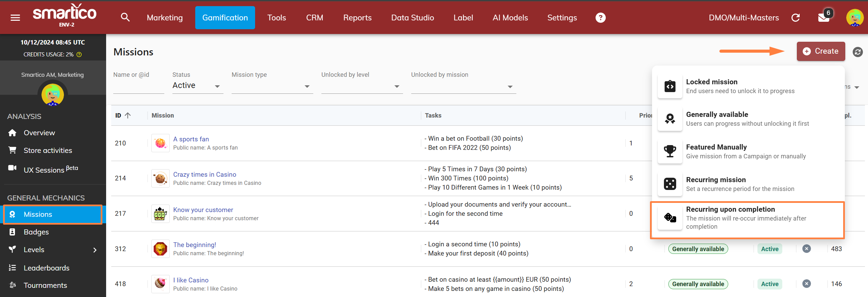Expand the Mission type dropdown

point(272,86)
